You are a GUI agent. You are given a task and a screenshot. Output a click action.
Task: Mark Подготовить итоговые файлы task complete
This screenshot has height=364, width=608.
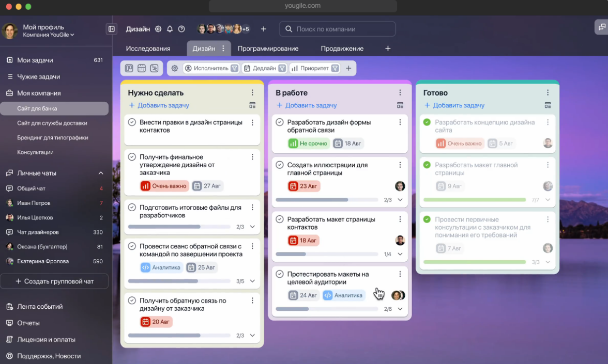click(x=132, y=208)
